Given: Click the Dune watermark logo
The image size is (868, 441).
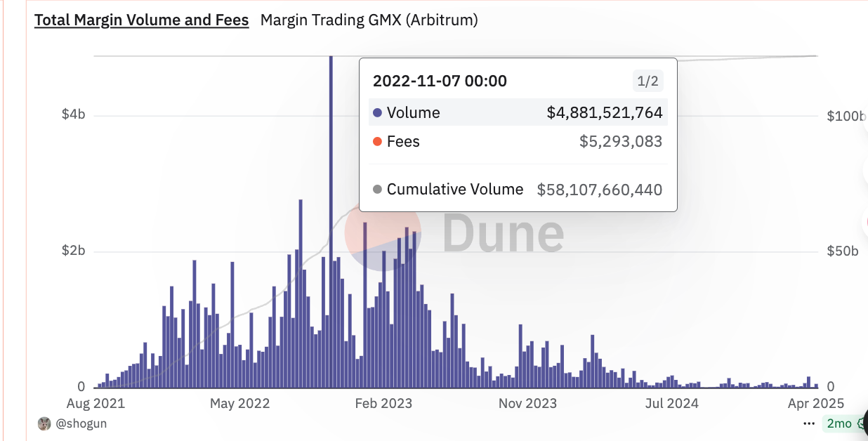Looking at the screenshot, I should point(456,234).
